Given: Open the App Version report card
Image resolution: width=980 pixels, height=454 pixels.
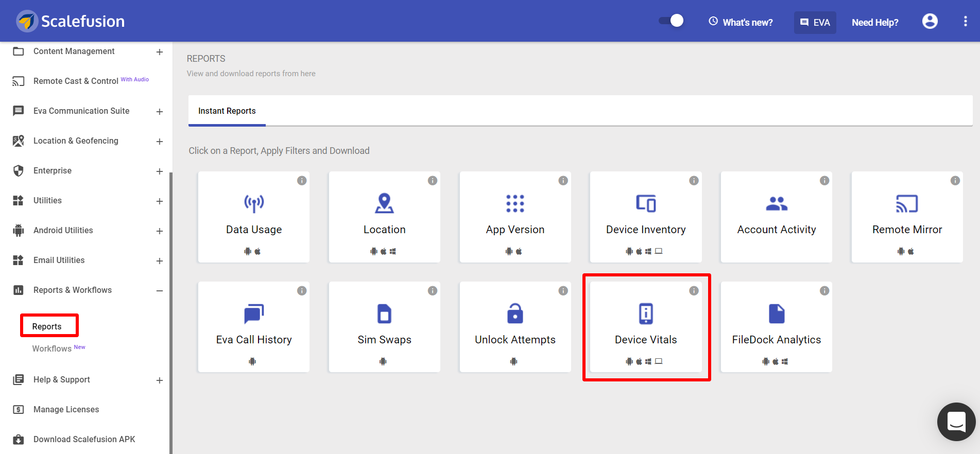Looking at the screenshot, I should [x=515, y=217].
